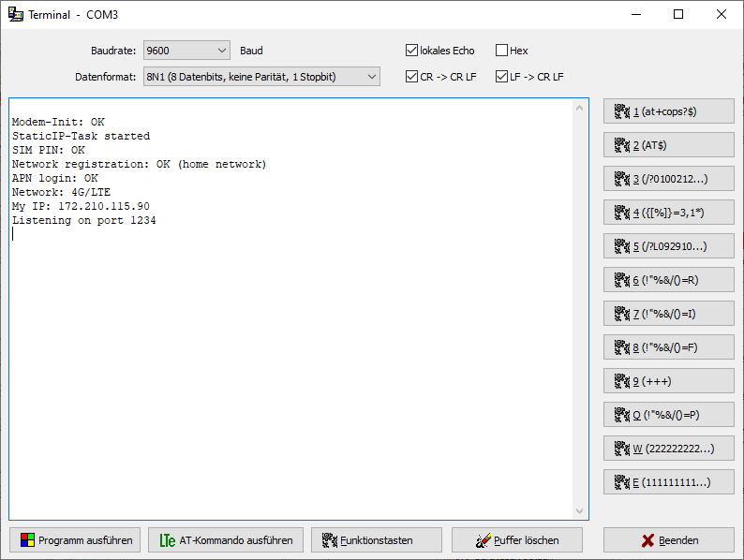Click text 'SIM PIN: OK' line
Viewport: 744px width, 560px height.
49,150
